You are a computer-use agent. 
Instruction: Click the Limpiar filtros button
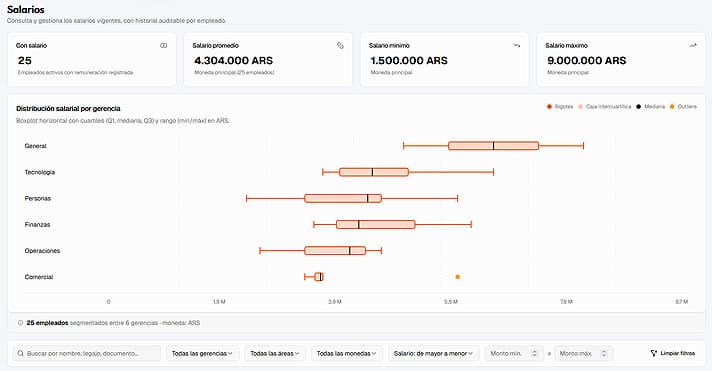673,353
